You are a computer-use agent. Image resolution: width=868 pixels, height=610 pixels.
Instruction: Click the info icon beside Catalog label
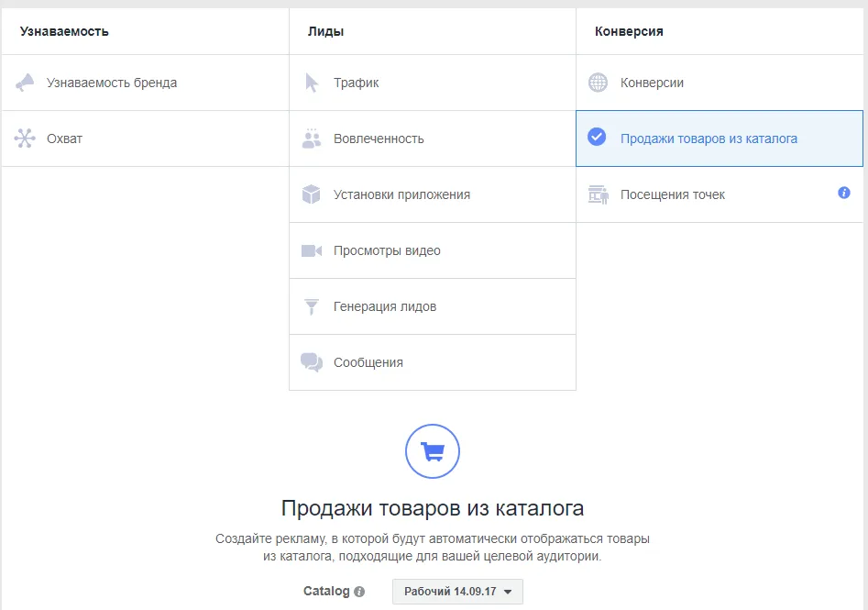(358, 591)
